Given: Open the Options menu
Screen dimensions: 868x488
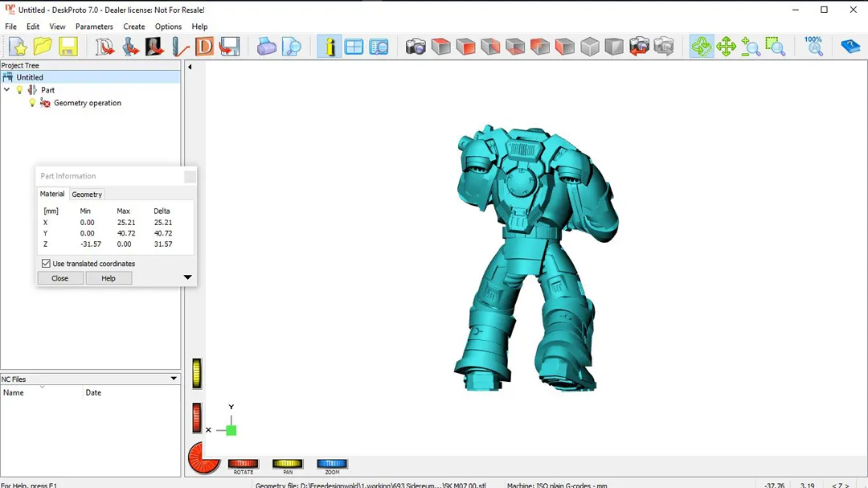Looking at the screenshot, I should 168,27.
